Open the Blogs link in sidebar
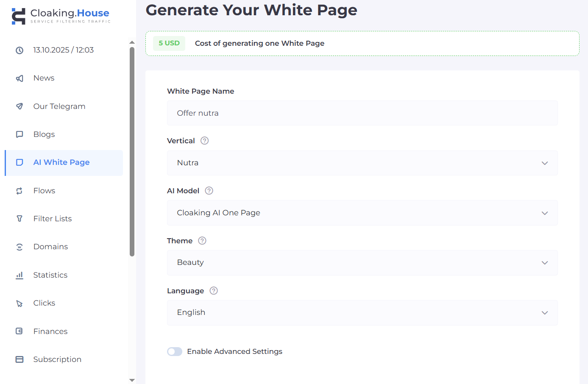The height and width of the screenshot is (384, 588). 44,134
